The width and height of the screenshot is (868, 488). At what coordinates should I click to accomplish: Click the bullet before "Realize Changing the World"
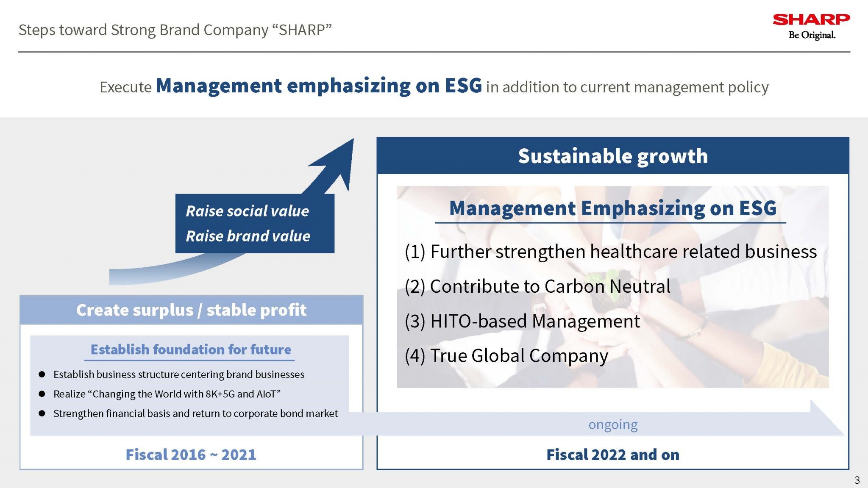(42, 394)
